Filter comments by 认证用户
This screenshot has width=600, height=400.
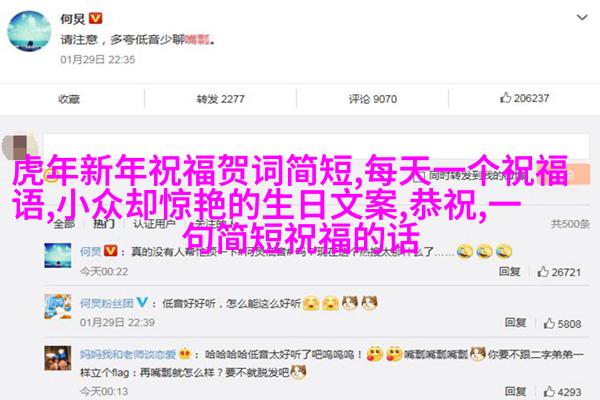coord(154,224)
